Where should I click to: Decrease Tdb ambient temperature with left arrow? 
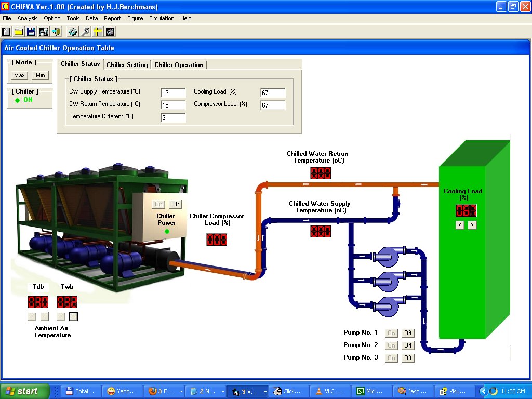pos(32,316)
